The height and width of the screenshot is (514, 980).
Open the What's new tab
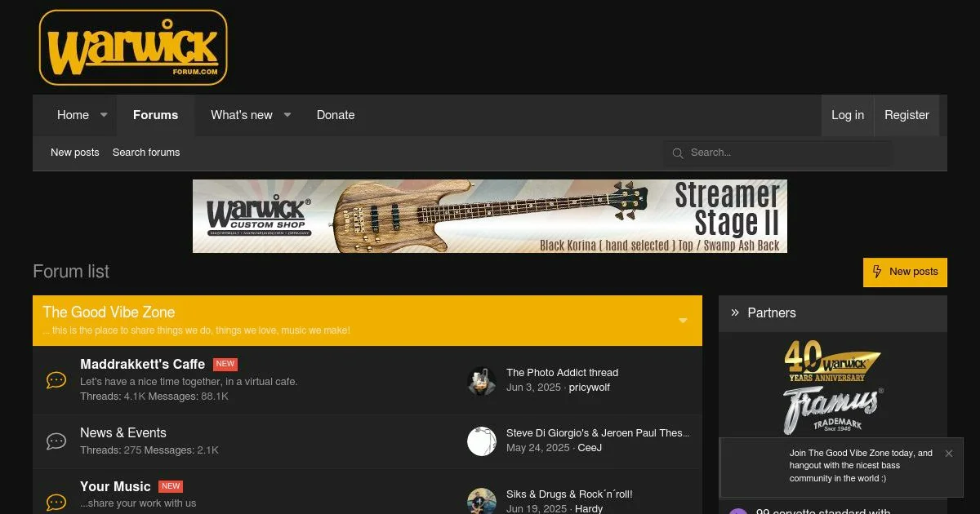[242, 115]
